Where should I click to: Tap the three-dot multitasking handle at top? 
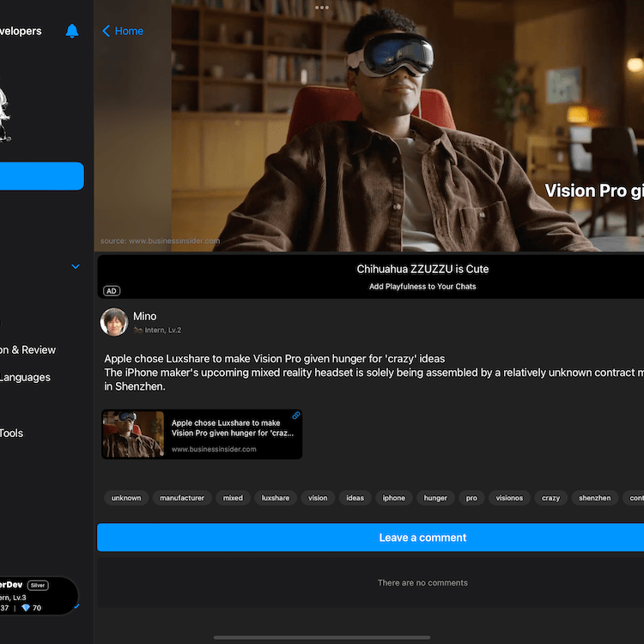[x=322, y=8]
